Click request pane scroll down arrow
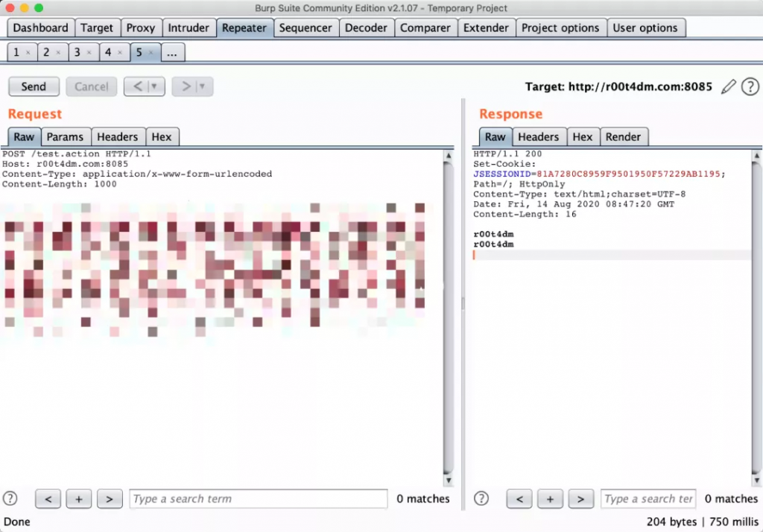The height and width of the screenshot is (532, 763). pos(449,480)
